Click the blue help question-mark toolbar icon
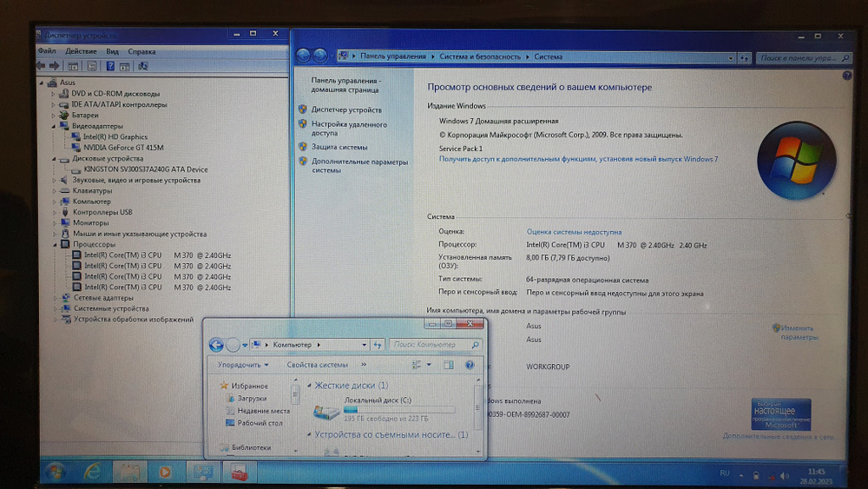868x489 pixels. point(110,66)
